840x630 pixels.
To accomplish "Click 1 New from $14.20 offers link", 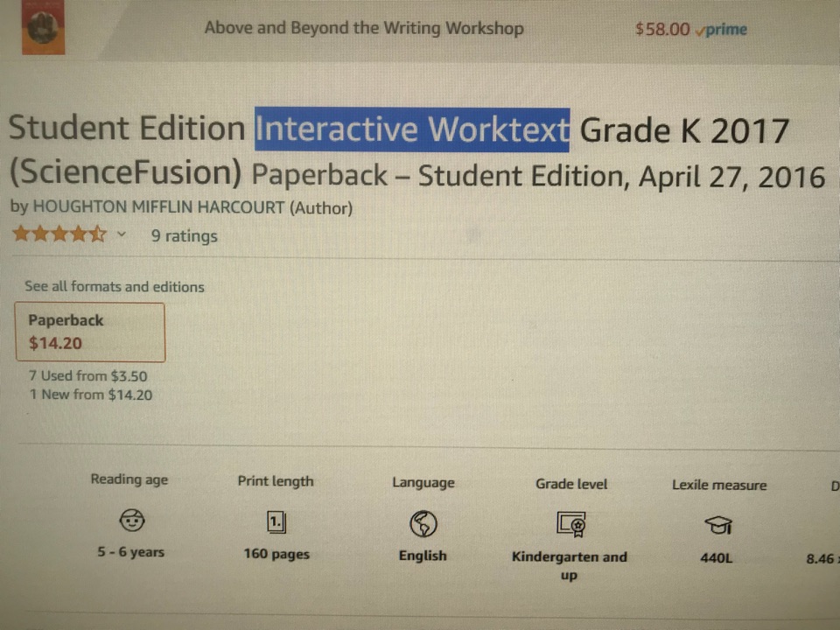I will (91, 395).
